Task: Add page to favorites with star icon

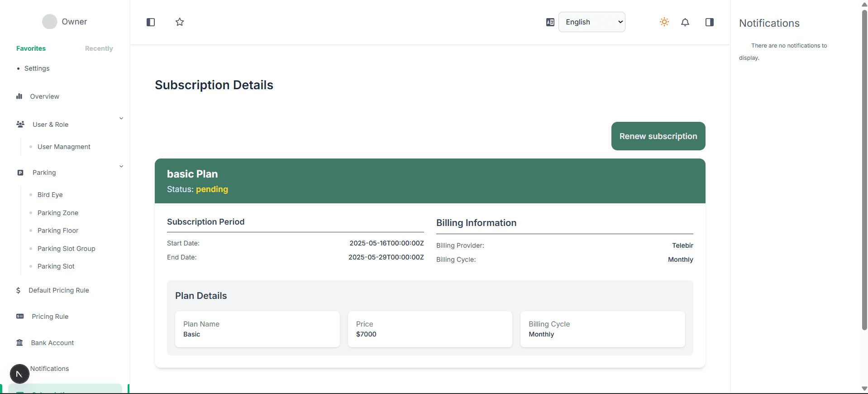Action: [180, 22]
